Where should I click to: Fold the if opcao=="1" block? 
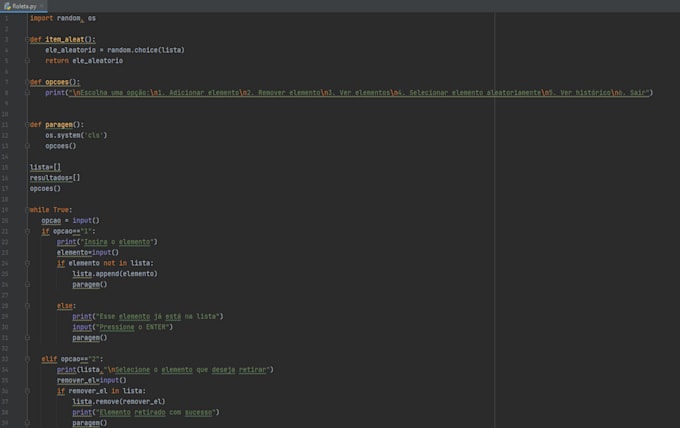(27, 231)
